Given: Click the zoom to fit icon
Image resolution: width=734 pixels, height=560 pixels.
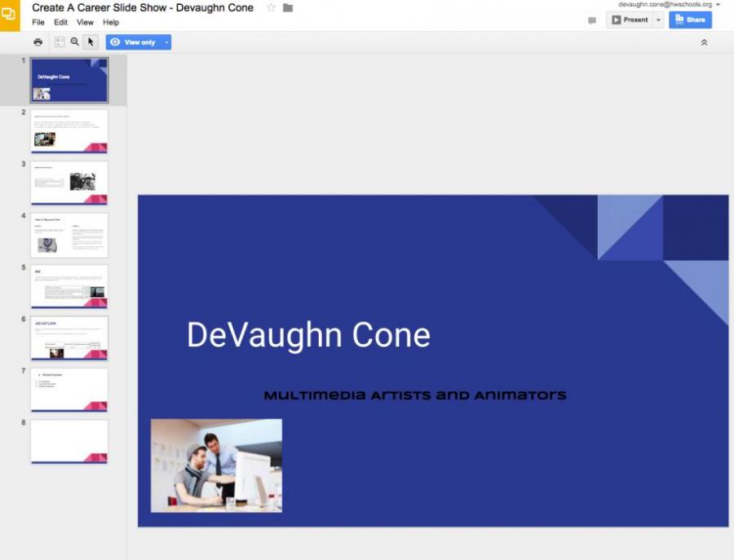Looking at the screenshot, I should [60, 42].
